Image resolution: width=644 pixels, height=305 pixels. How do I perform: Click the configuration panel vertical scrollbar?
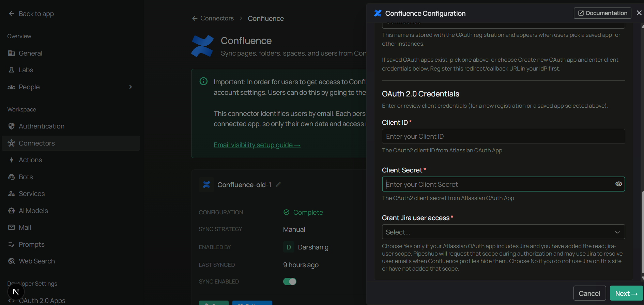pyautogui.click(x=642, y=232)
